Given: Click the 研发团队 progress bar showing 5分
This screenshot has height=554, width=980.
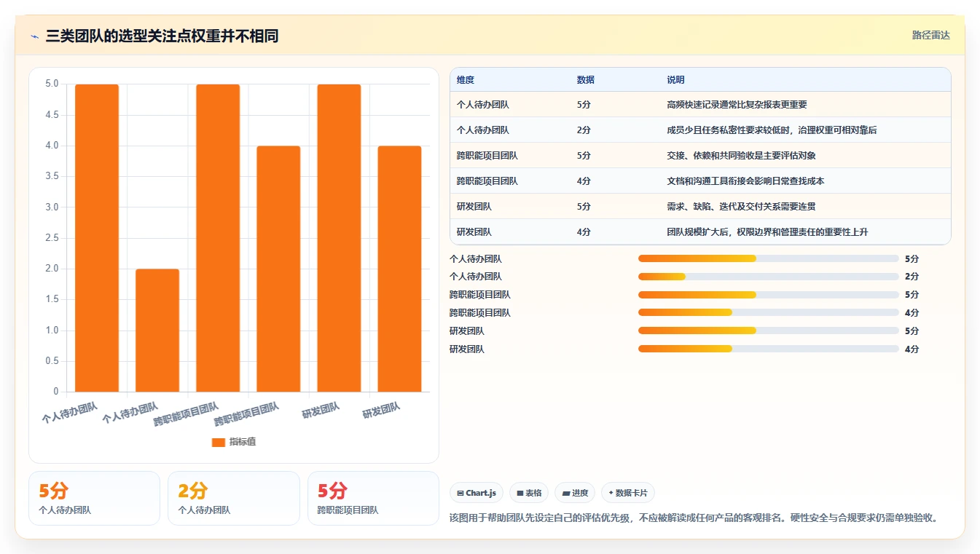Looking at the screenshot, I should [x=769, y=331].
